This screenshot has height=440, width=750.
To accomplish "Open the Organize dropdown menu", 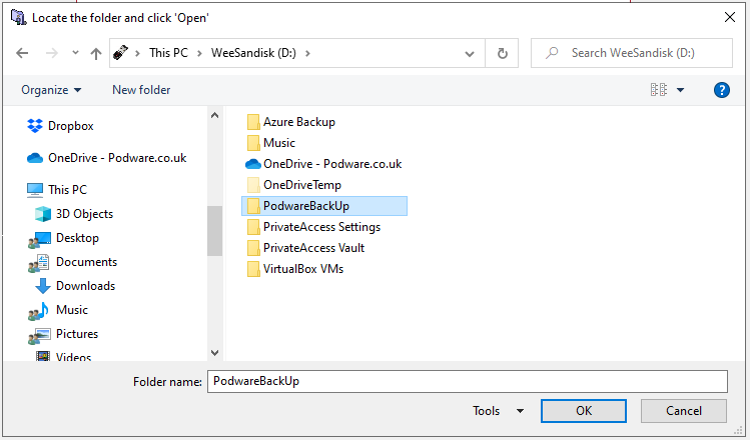I will 51,90.
